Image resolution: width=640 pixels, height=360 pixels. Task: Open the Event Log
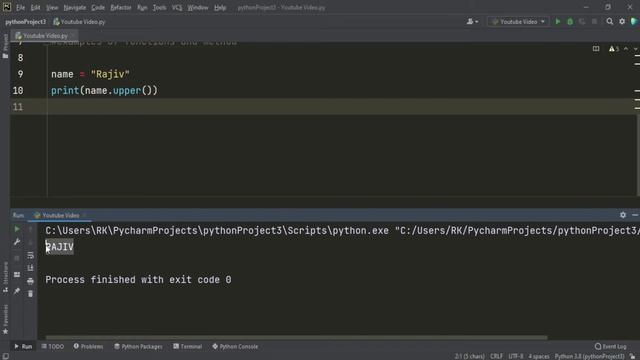click(x=611, y=347)
